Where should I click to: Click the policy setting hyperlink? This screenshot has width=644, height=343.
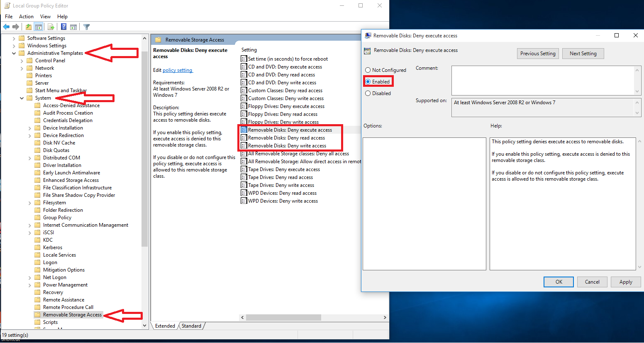pos(178,70)
